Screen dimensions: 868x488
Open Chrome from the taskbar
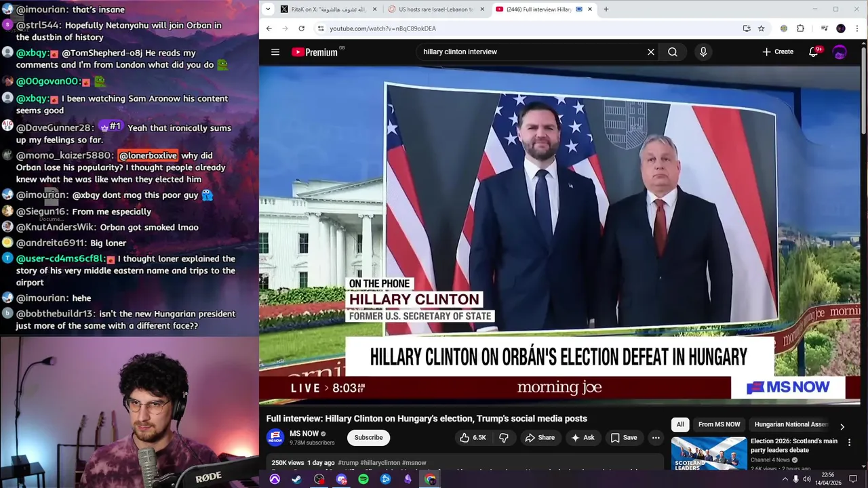point(430,479)
